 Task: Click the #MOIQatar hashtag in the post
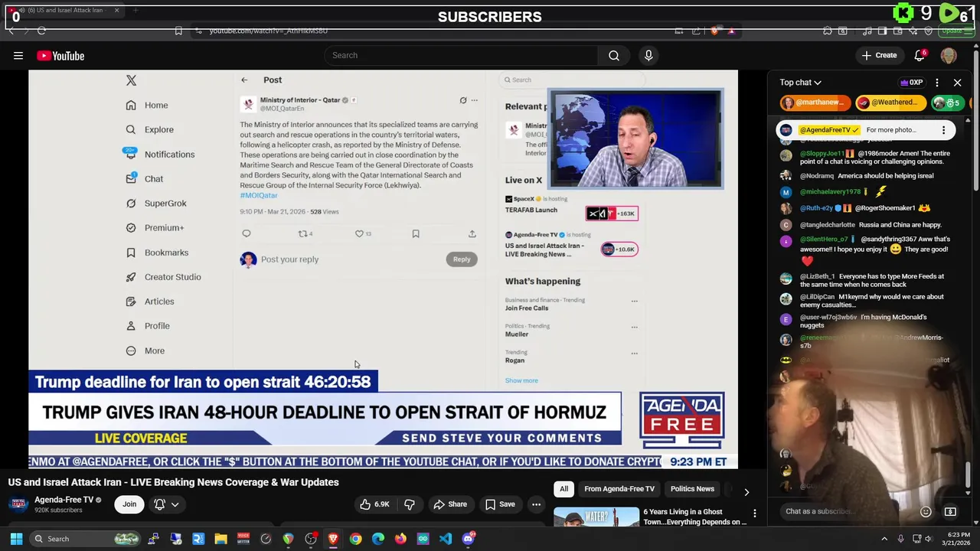tap(259, 195)
